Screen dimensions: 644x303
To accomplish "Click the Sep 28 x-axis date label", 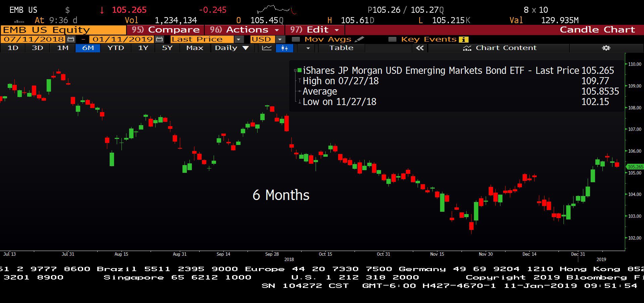I will [x=272, y=254].
